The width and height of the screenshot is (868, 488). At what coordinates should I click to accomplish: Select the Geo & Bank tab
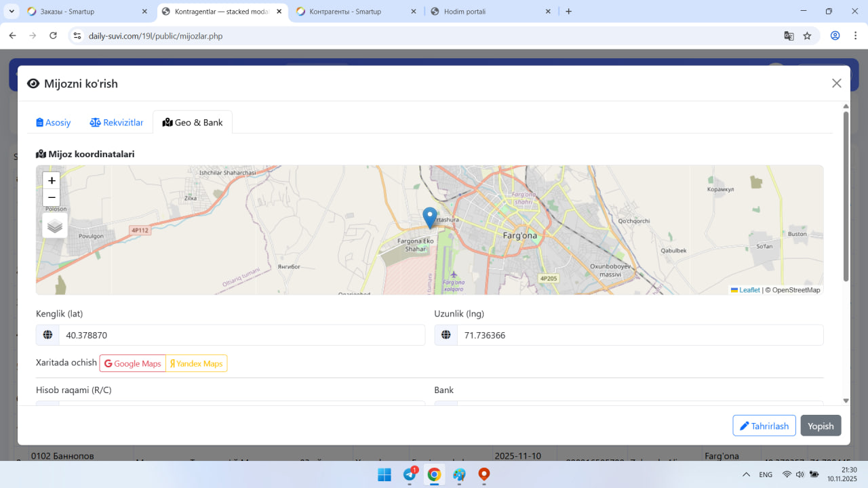click(x=193, y=123)
